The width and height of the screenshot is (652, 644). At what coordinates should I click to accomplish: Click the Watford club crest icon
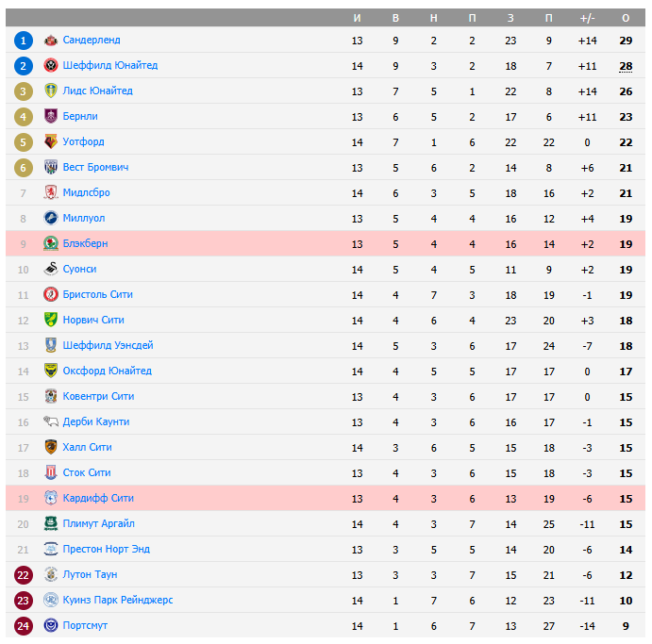[x=51, y=142]
